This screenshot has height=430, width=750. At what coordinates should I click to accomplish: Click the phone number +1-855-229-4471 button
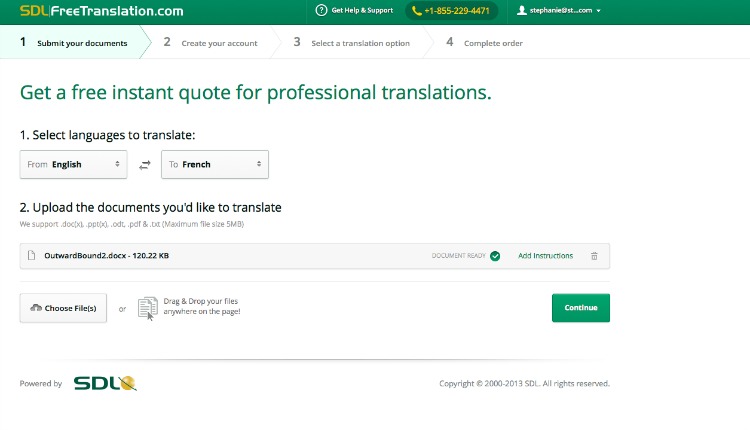pyautogui.click(x=452, y=11)
